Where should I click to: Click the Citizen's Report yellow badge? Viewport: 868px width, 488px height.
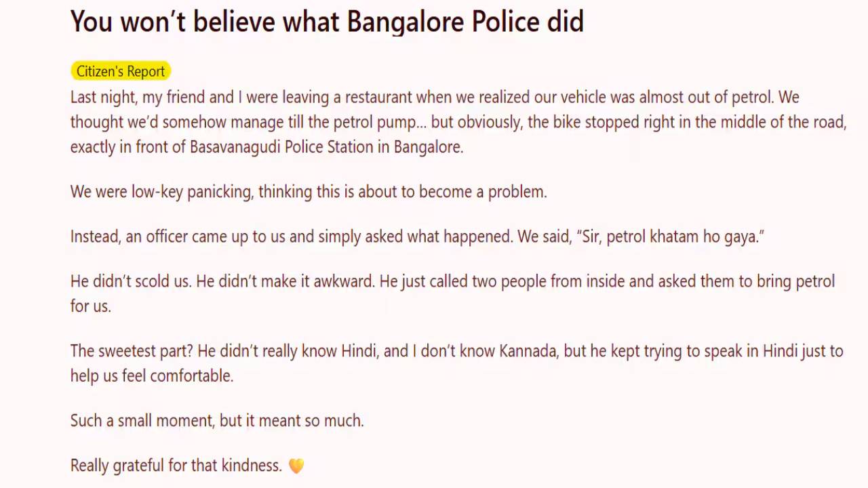[x=121, y=71]
